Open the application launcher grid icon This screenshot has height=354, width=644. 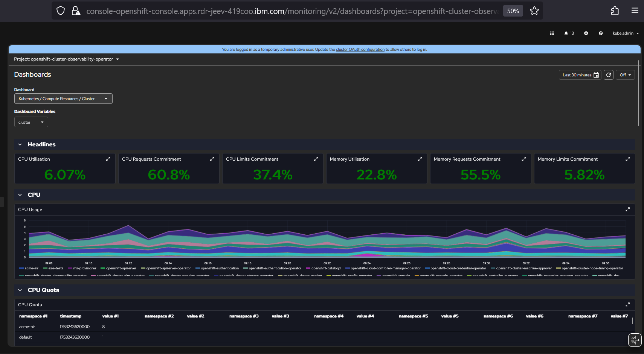(x=552, y=33)
